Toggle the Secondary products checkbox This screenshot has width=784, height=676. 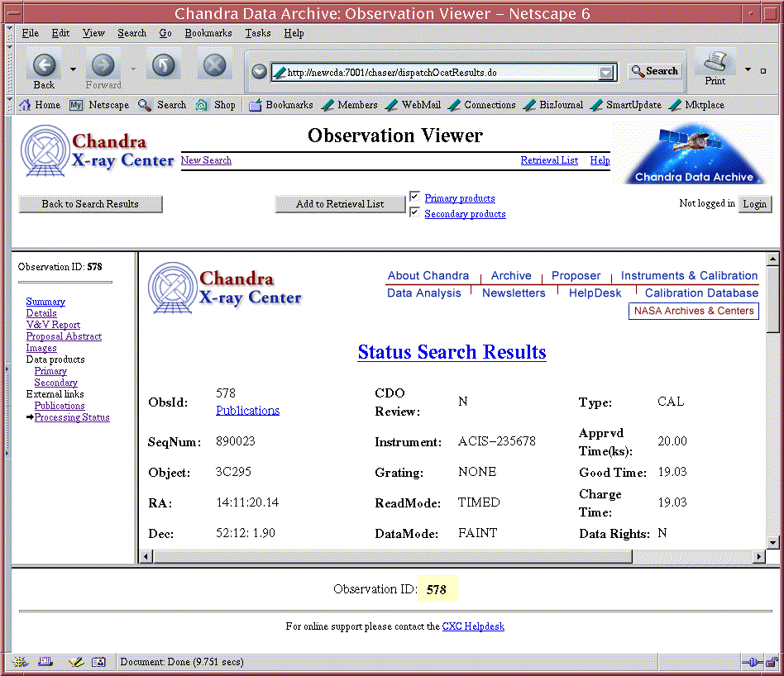pos(415,213)
